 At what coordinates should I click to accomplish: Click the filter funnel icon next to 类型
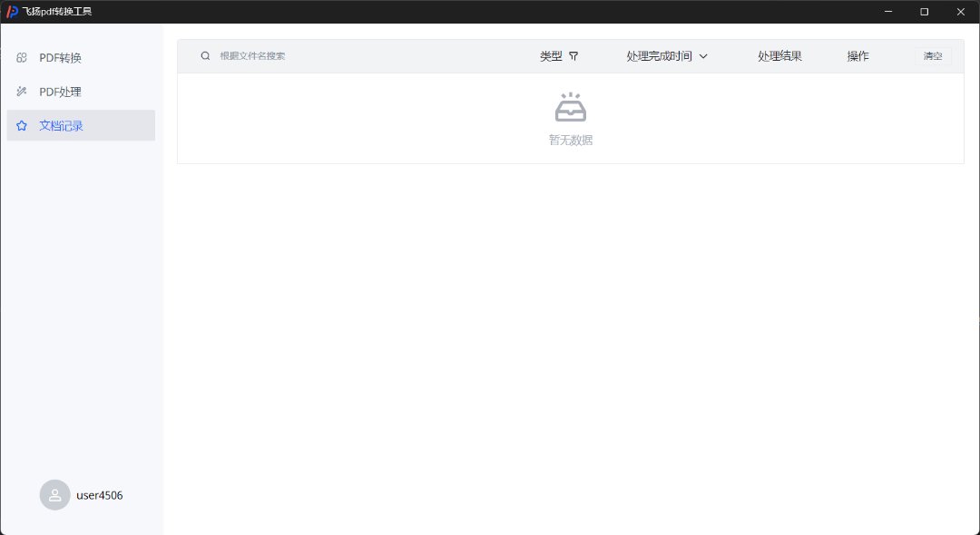tap(573, 56)
